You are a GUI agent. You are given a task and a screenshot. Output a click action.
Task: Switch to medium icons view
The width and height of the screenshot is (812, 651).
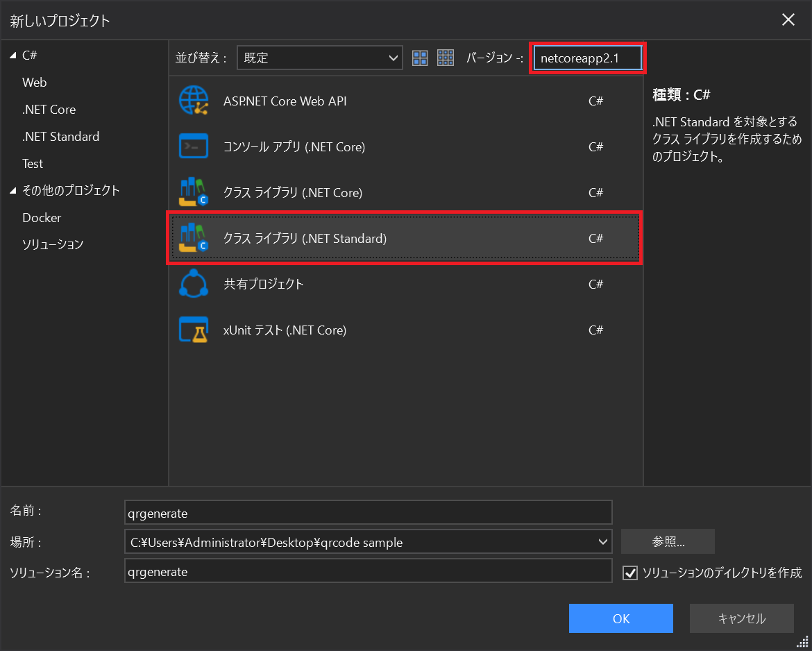click(x=420, y=58)
